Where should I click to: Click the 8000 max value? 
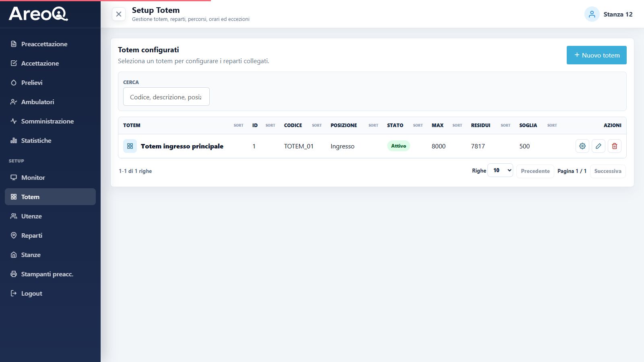[439, 146]
